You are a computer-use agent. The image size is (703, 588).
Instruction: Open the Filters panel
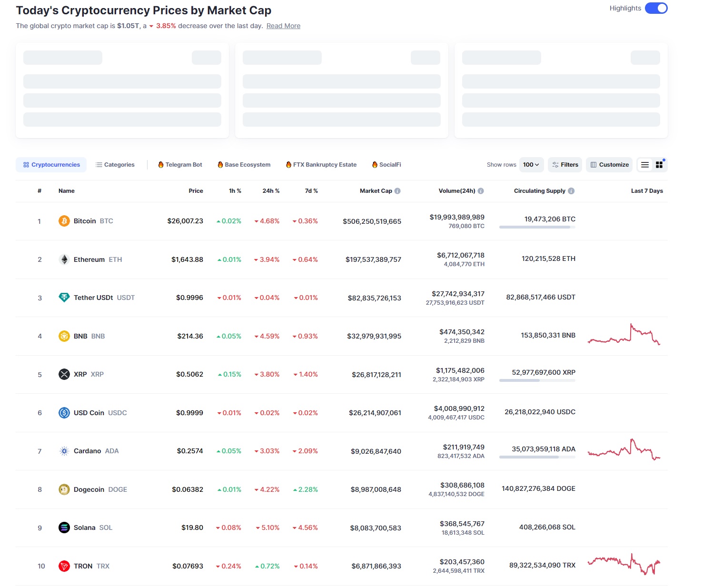565,165
